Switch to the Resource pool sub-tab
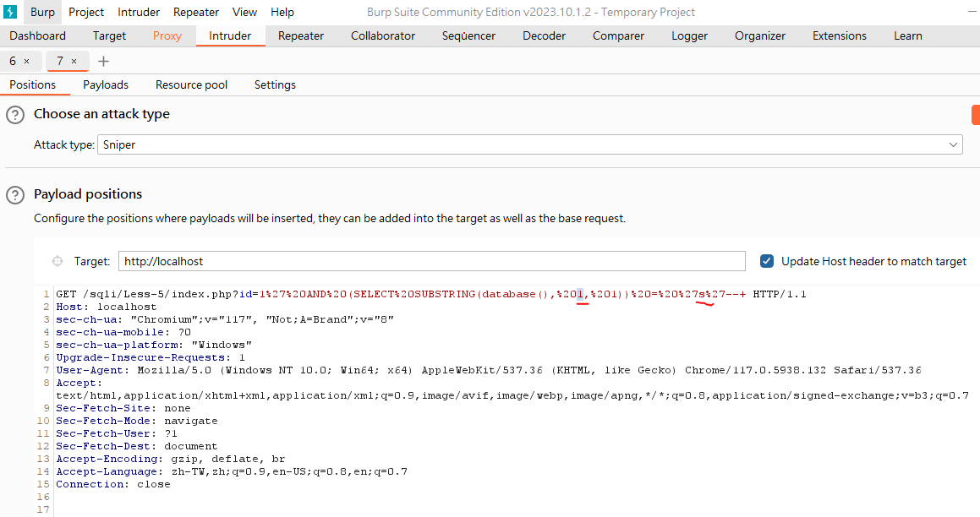The height and width of the screenshot is (517, 980). click(x=191, y=85)
